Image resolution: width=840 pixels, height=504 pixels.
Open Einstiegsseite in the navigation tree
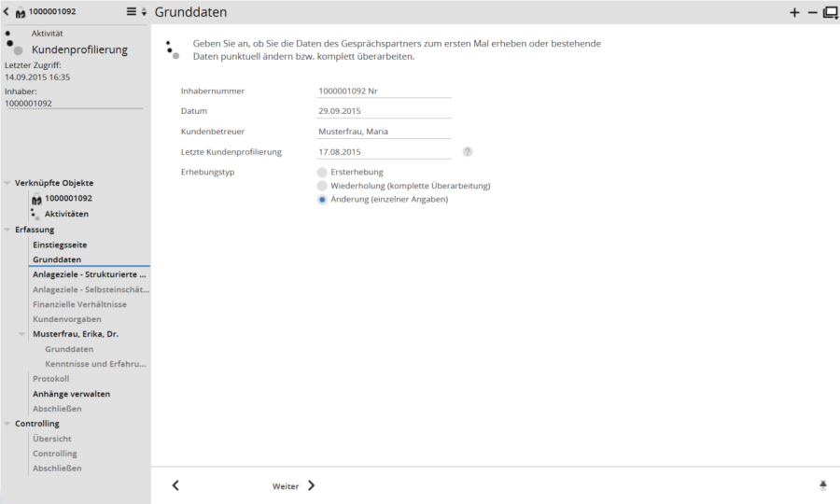60,245
